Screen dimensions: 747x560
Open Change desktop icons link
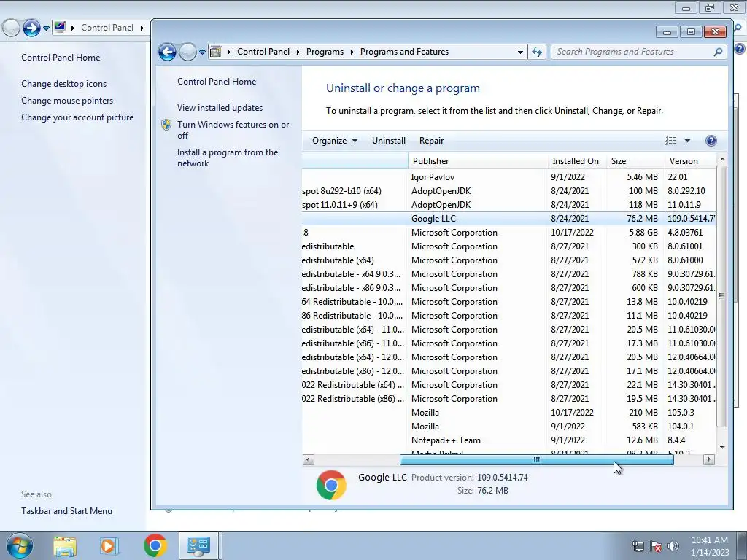(x=64, y=84)
